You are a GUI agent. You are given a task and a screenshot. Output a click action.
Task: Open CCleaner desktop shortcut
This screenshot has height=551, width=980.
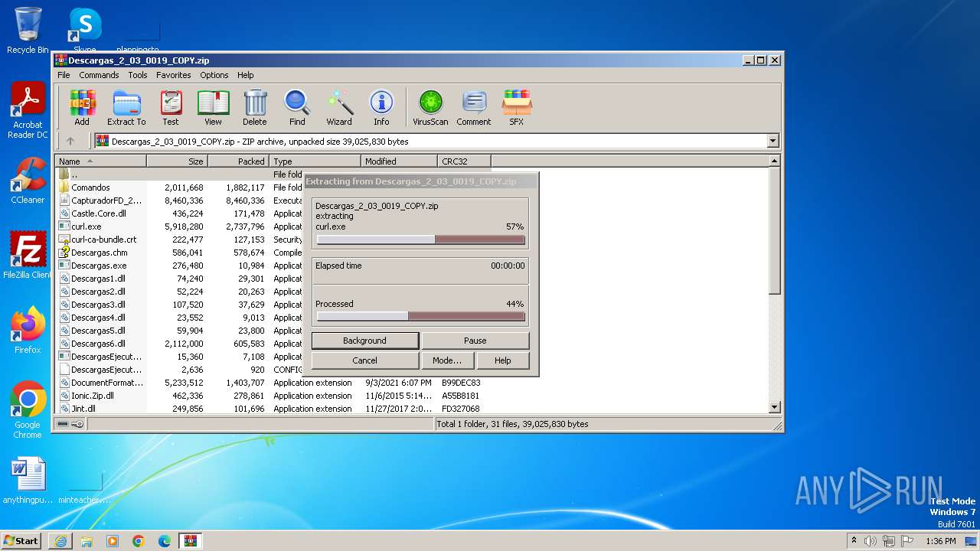pyautogui.click(x=28, y=181)
